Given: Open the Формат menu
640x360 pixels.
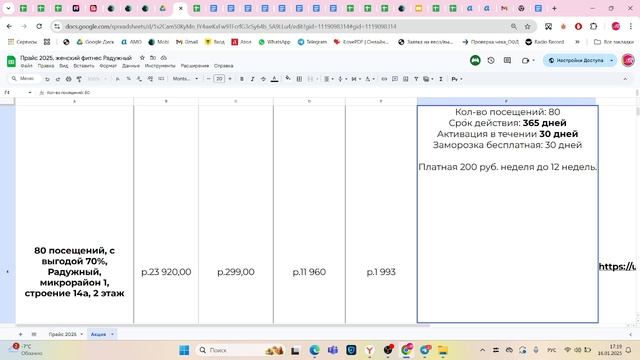Looking at the screenshot, I should (108, 66).
